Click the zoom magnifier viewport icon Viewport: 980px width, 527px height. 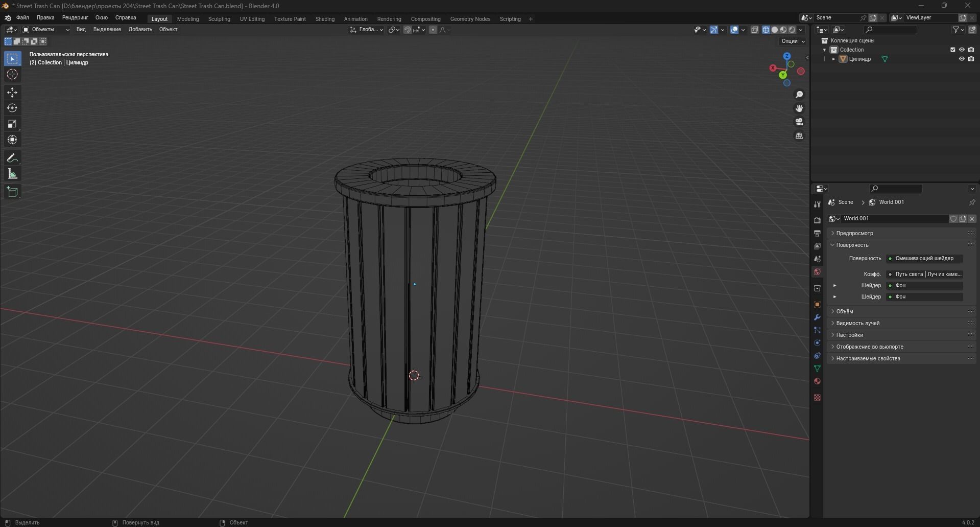(799, 95)
